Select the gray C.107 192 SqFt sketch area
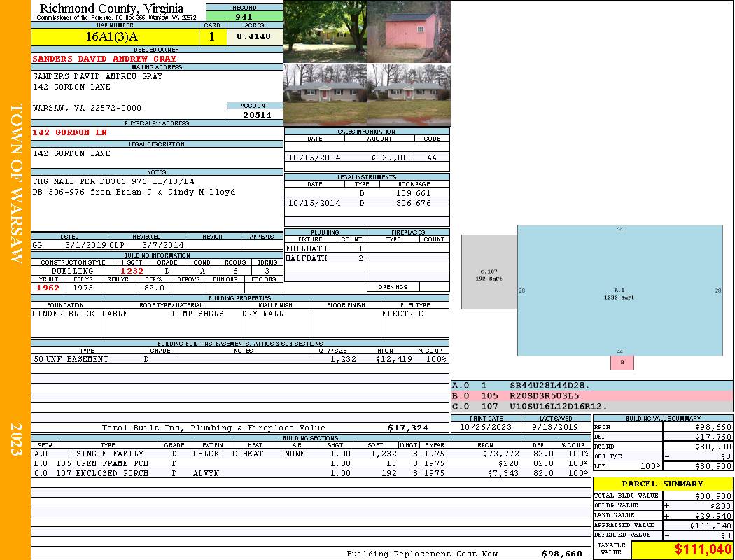Screen dimensions: 735x560 [489, 273]
